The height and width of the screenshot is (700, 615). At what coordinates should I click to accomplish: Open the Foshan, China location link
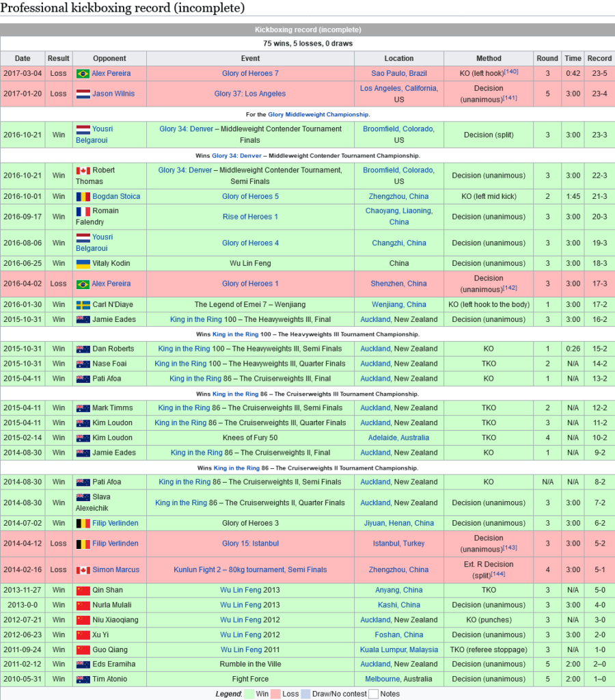tap(399, 635)
